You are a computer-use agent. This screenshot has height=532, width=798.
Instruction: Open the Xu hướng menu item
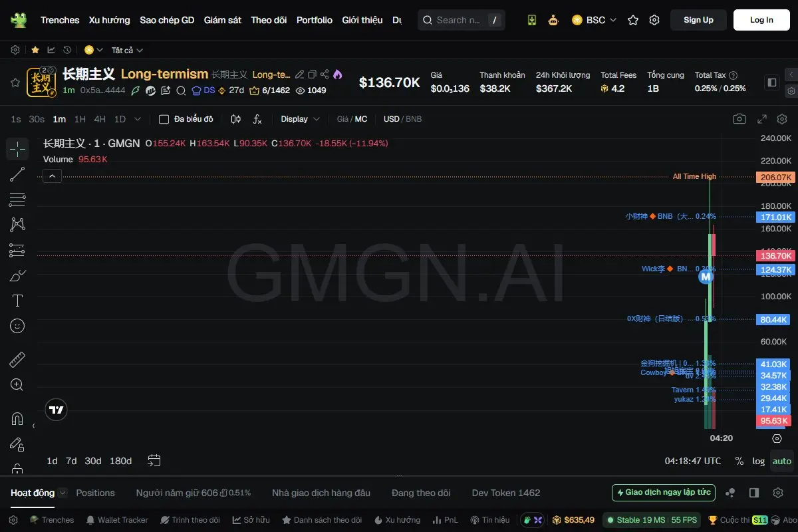coord(110,20)
